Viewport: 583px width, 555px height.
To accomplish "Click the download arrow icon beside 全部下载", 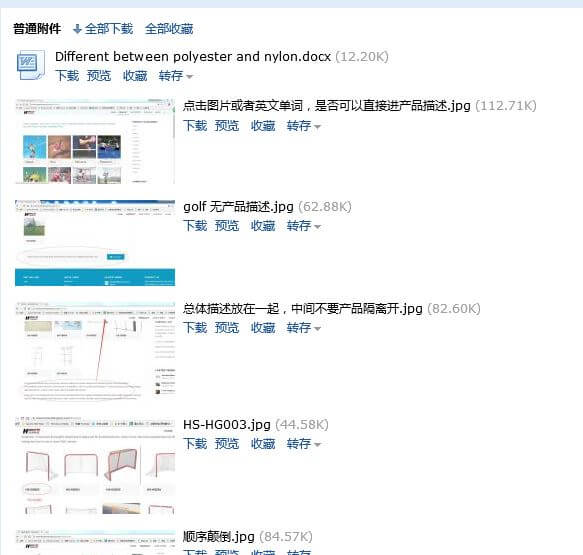I will pyautogui.click(x=77, y=29).
